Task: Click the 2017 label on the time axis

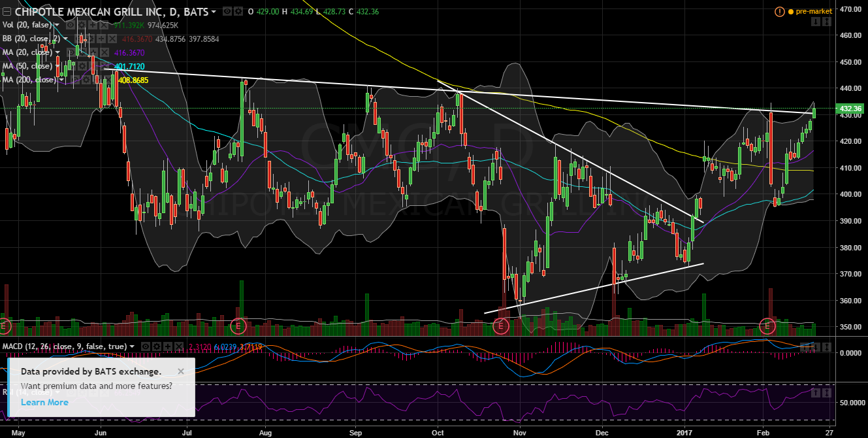Action: tap(684, 432)
